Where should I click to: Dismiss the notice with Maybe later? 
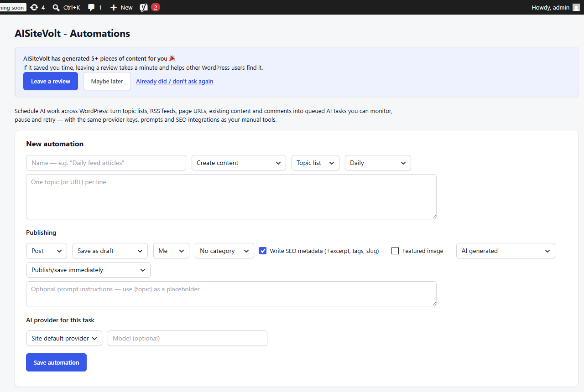pos(107,81)
